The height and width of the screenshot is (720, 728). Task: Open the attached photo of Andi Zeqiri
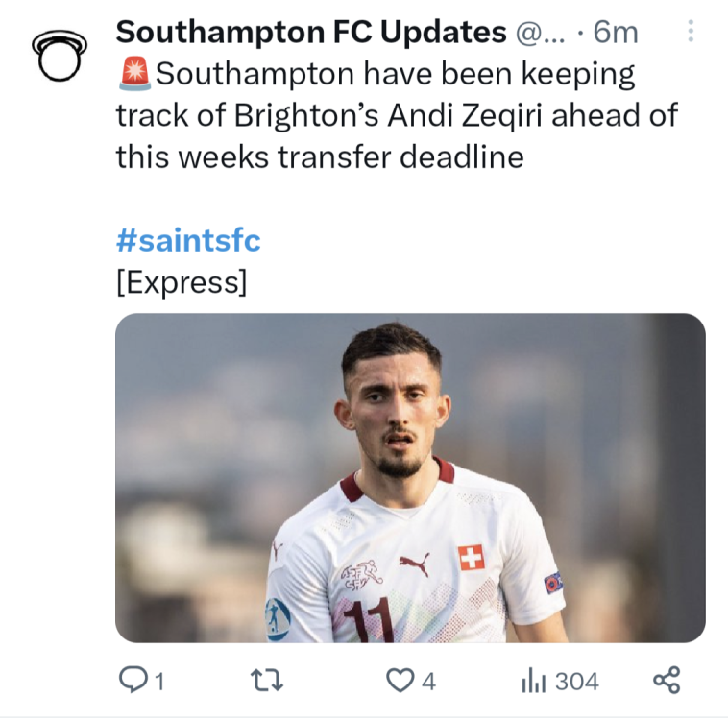coord(410,477)
